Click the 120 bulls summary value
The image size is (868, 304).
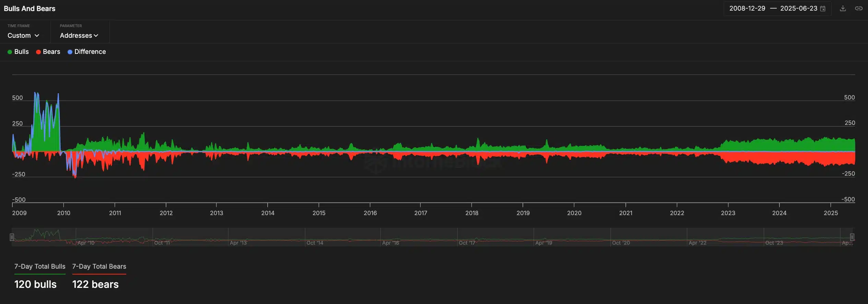click(x=35, y=284)
